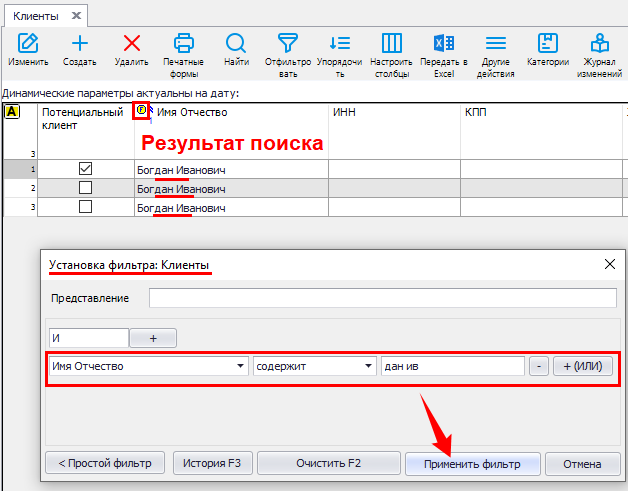The width and height of the screenshot is (628, 491).
Task: Check Потенциальный клиент in third row
Action: [85, 207]
